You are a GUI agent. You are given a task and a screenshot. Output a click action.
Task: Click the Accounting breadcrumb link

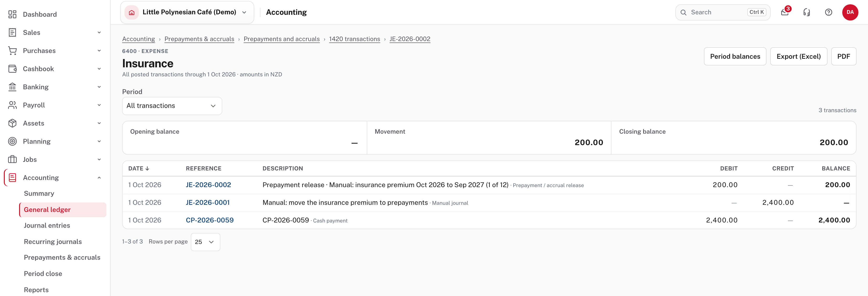click(x=139, y=39)
